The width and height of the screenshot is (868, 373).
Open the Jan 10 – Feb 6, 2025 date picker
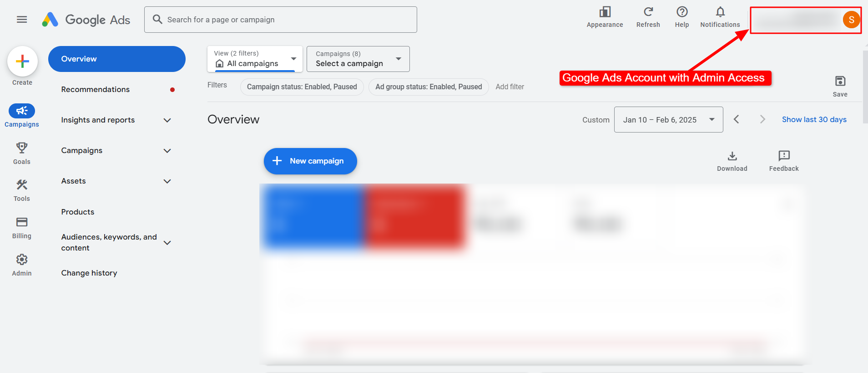pyautogui.click(x=668, y=120)
